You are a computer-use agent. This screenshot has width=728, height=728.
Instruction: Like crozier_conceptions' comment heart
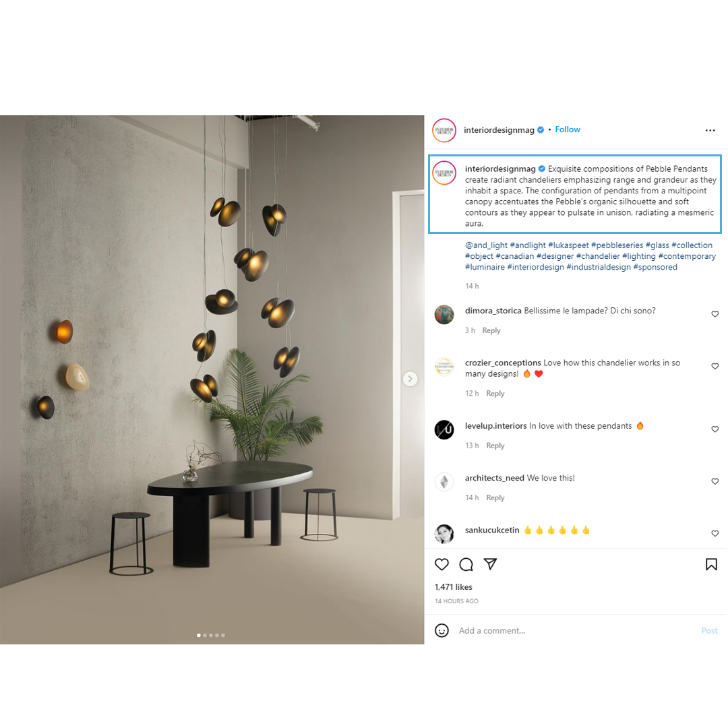(715, 366)
